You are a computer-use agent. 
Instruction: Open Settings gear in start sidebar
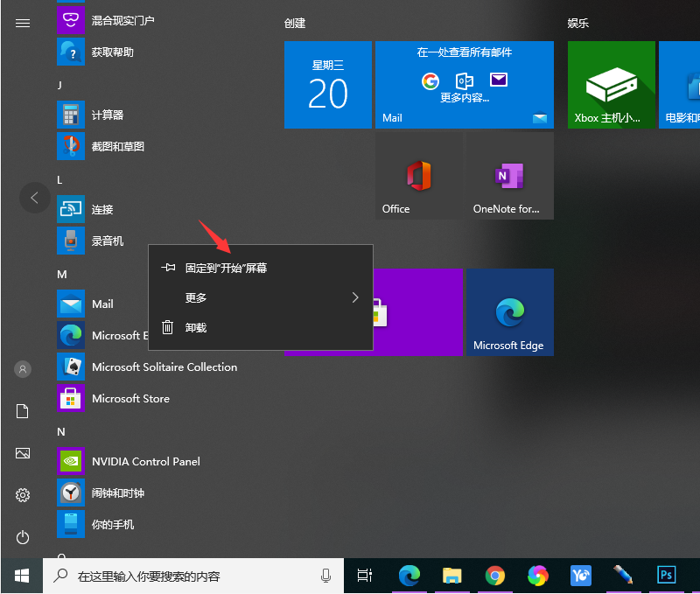tap(23, 495)
